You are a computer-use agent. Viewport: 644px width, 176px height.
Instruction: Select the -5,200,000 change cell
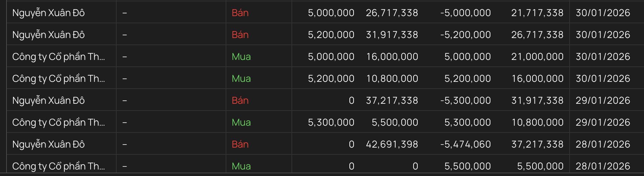tap(465, 35)
